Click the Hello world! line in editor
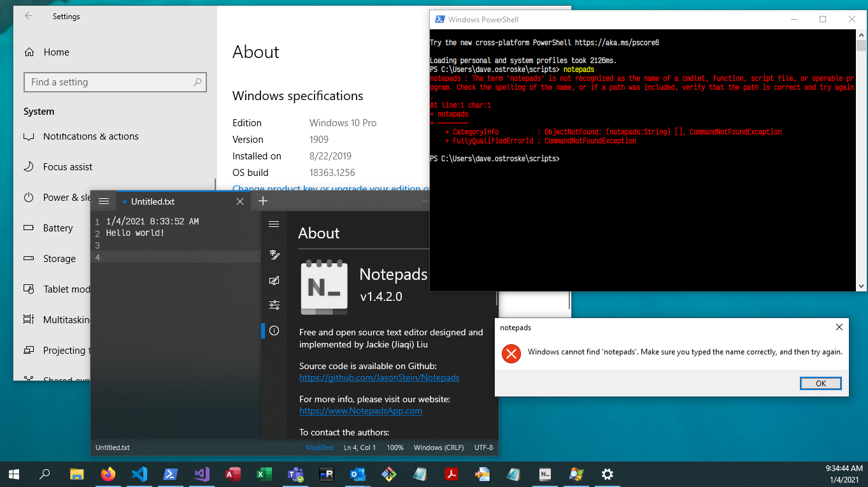Image resolution: width=868 pixels, height=487 pixels. 135,233
